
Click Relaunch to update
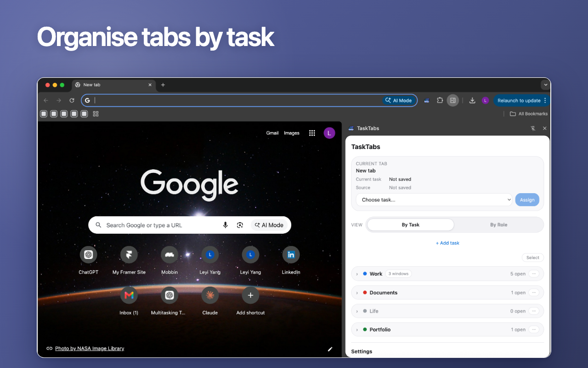(519, 100)
